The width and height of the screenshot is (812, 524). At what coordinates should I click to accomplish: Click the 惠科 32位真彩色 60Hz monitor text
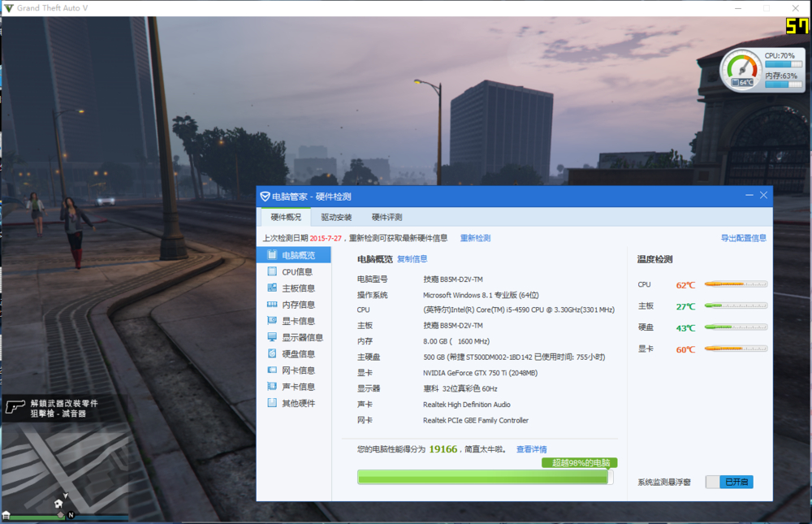(x=460, y=388)
